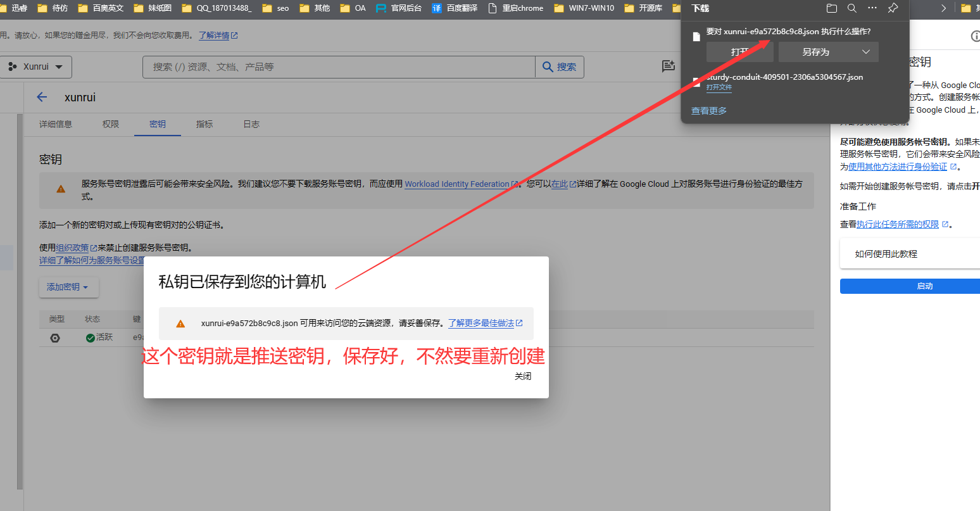Click the 打开 button for downloaded file
Viewport: 980px width, 511px height.
[739, 52]
